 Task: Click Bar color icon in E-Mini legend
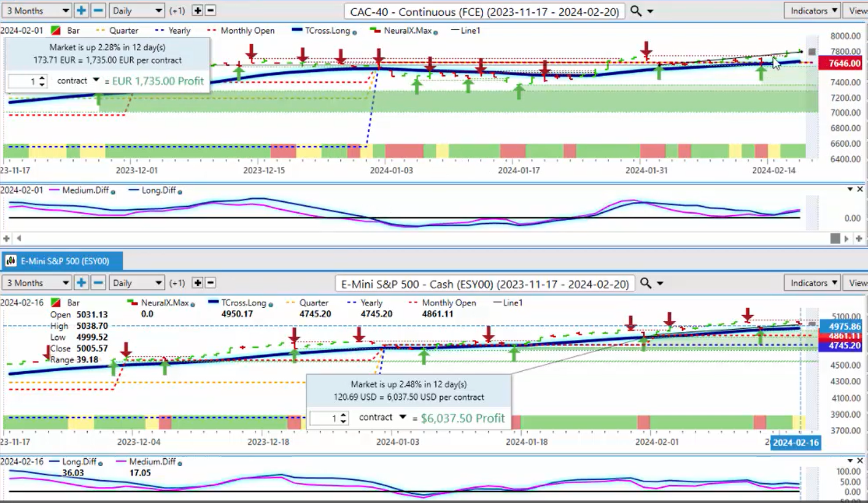[55, 302]
